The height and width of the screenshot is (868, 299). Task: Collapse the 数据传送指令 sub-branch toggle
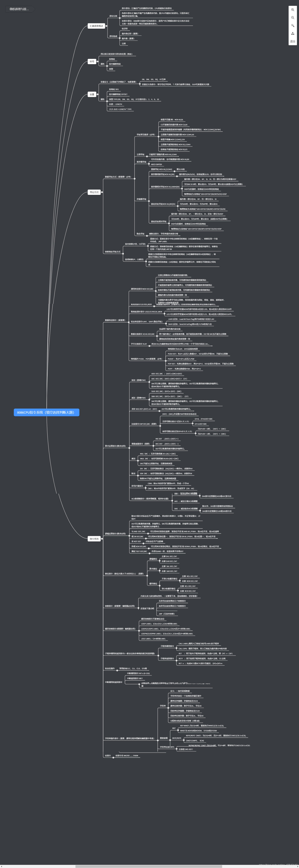[129, 322]
